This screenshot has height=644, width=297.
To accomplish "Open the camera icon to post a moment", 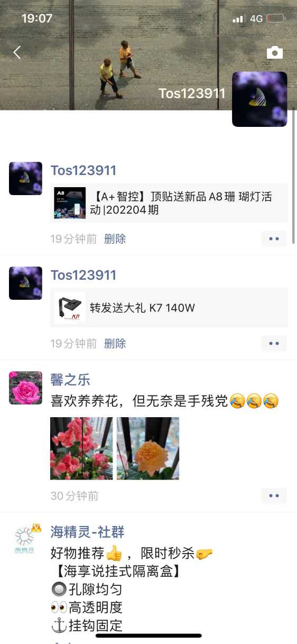I will (274, 52).
